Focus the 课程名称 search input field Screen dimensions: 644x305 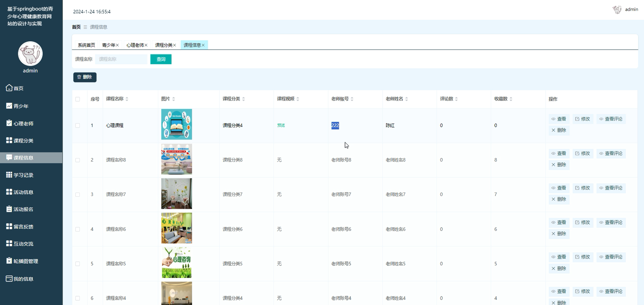(x=121, y=59)
